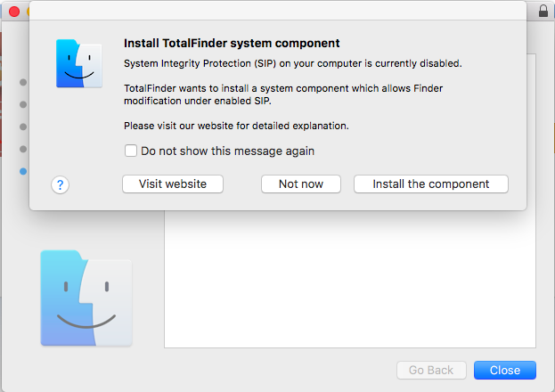This screenshot has width=555, height=392.
Task: Click the large faded Finder logo in the sidebar
Action: pyautogui.click(x=86, y=298)
